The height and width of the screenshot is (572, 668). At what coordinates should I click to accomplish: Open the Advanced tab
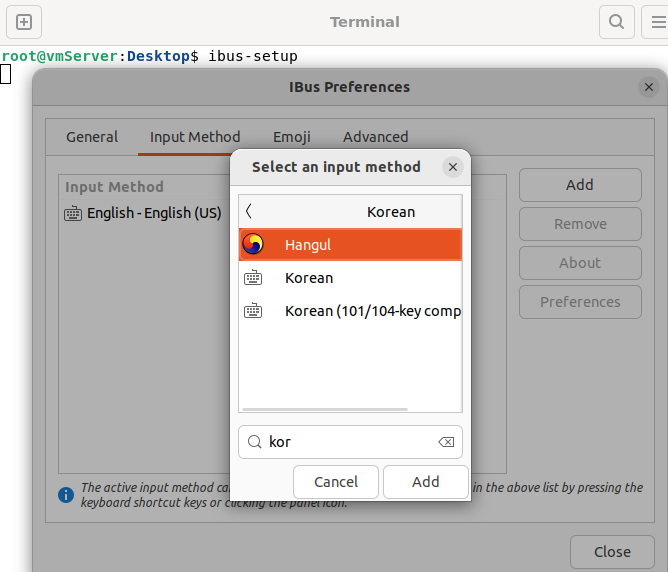click(376, 137)
